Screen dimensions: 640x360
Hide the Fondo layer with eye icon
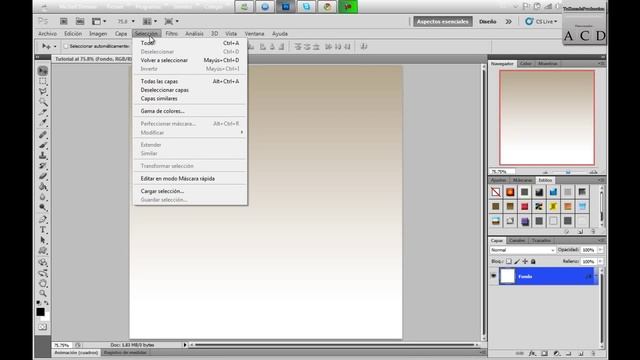point(493,276)
